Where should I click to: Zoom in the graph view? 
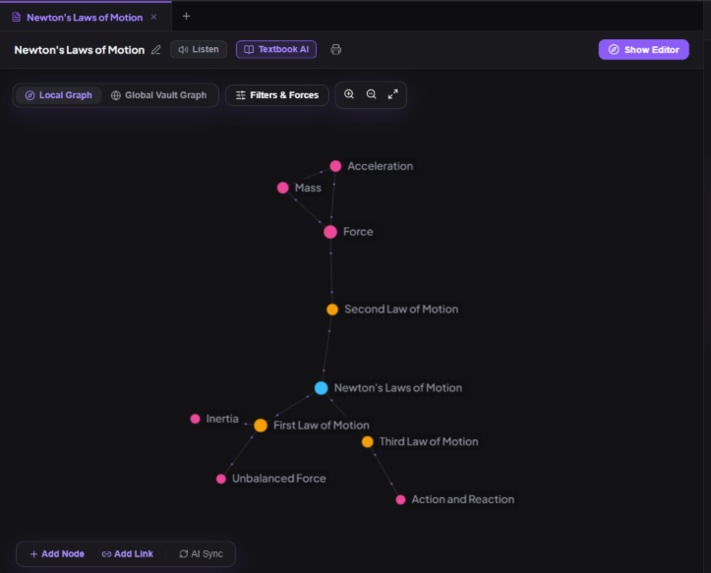point(349,94)
